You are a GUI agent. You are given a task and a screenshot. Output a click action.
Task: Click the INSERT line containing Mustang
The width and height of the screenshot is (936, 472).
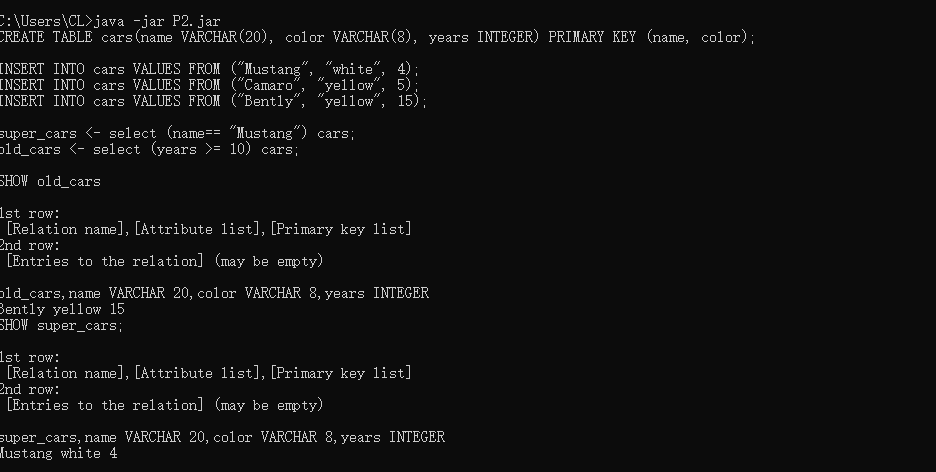point(210,70)
